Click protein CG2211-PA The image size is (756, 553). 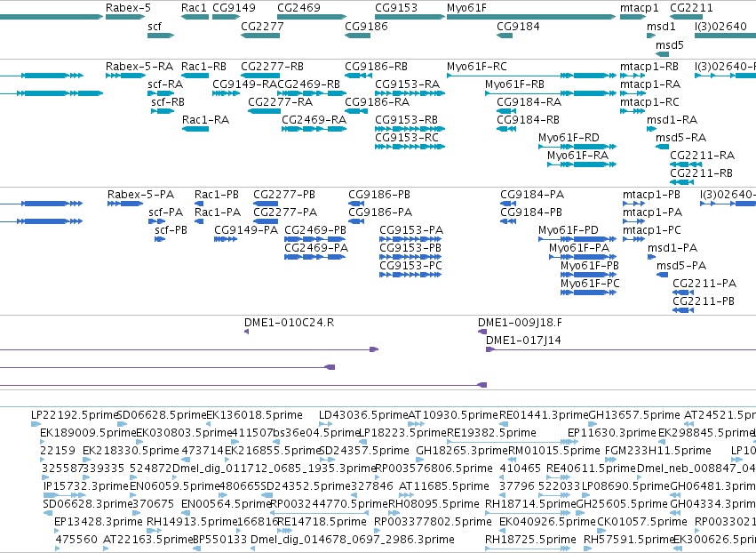pos(683,293)
